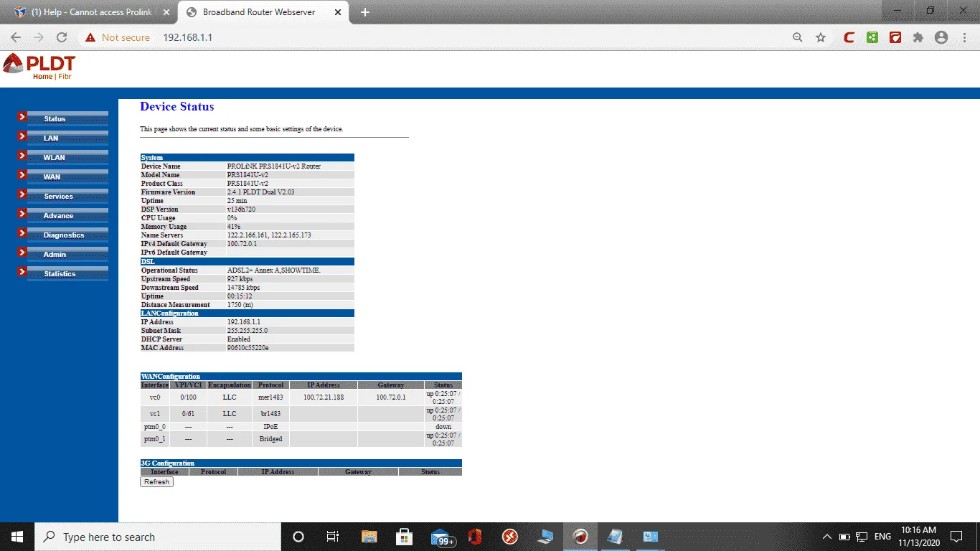980x551 pixels.
Task: Open the notification center icon
Action: 956,537
